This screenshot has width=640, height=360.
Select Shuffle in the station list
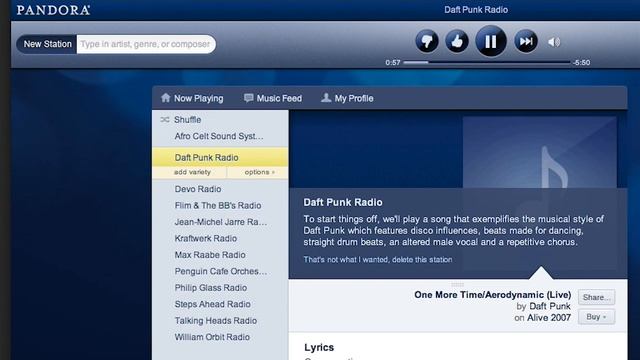coord(220,120)
